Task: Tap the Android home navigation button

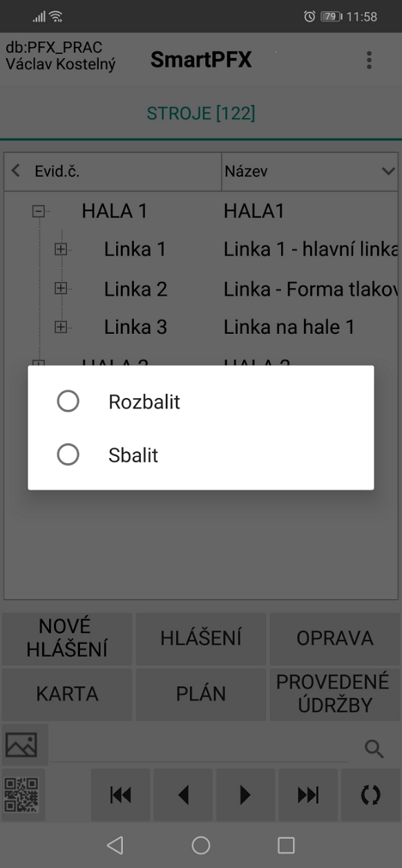Action: [x=201, y=845]
